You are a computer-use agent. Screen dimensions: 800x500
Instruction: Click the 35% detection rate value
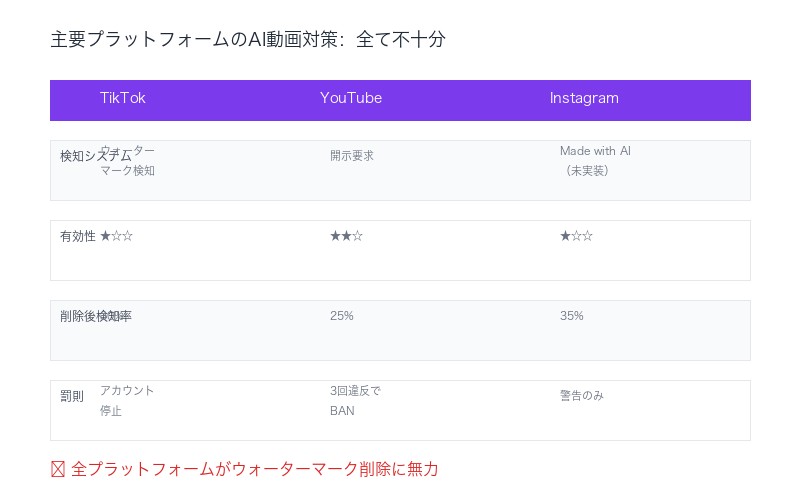click(572, 316)
